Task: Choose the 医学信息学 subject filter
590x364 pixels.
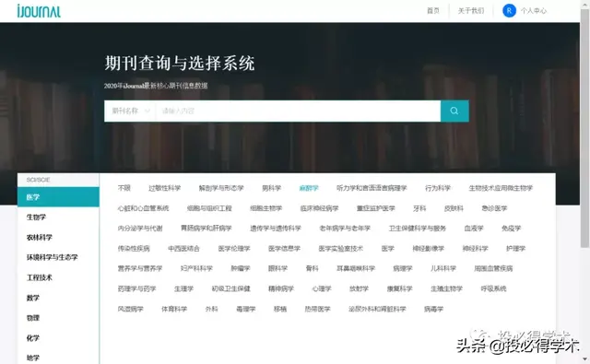Action: tap(284, 249)
